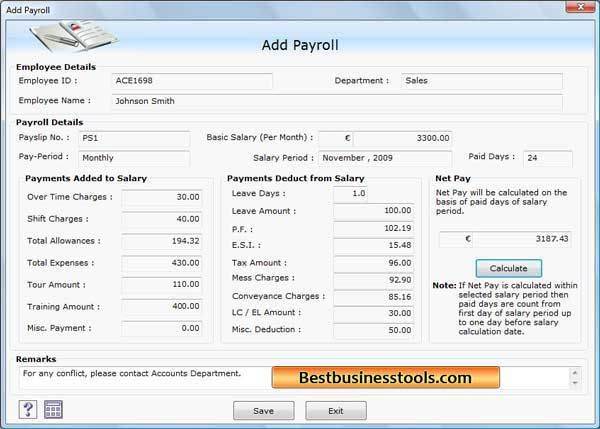Open the help question mark icon
600x429 pixels.
click(x=28, y=409)
